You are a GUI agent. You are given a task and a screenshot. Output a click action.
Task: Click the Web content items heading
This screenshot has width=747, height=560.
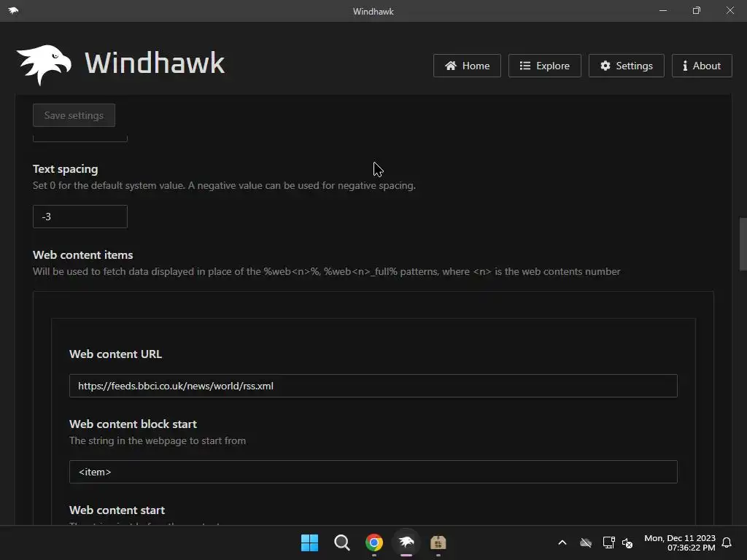(x=83, y=254)
